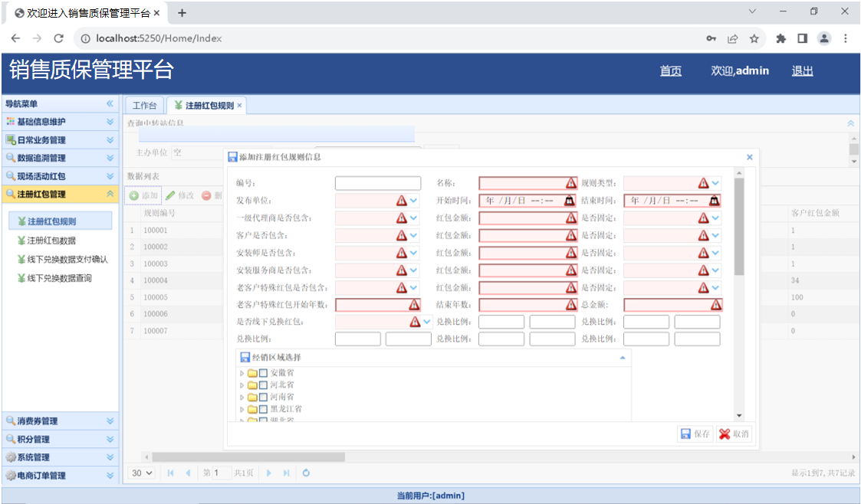Open the calendar picker in 结束时间 field
861x504 pixels.
[x=714, y=201]
